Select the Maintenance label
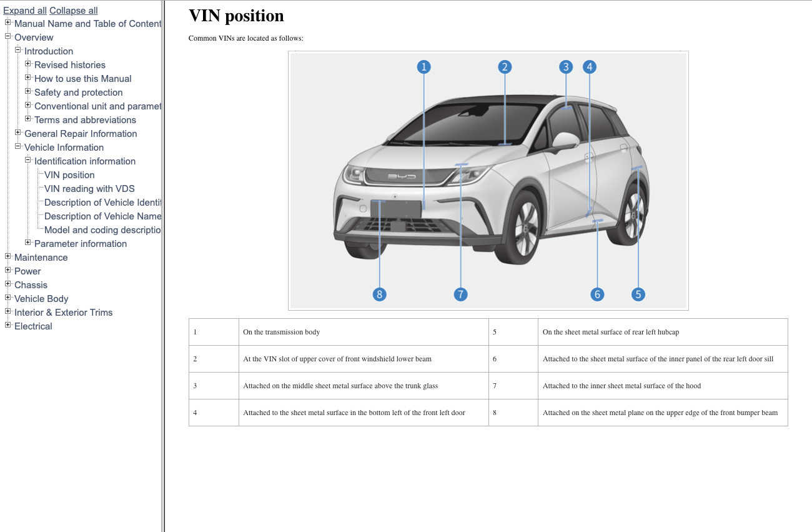This screenshot has width=812, height=532. tap(41, 258)
